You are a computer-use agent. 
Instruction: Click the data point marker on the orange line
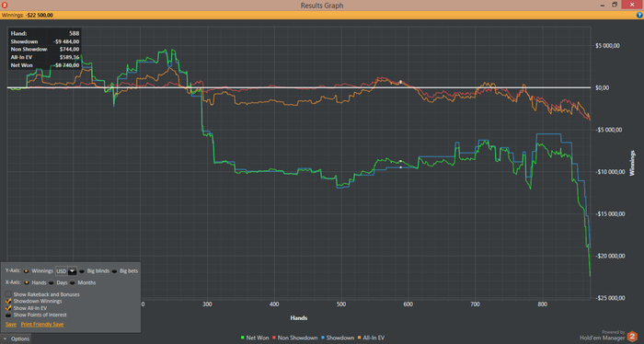(x=400, y=82)
